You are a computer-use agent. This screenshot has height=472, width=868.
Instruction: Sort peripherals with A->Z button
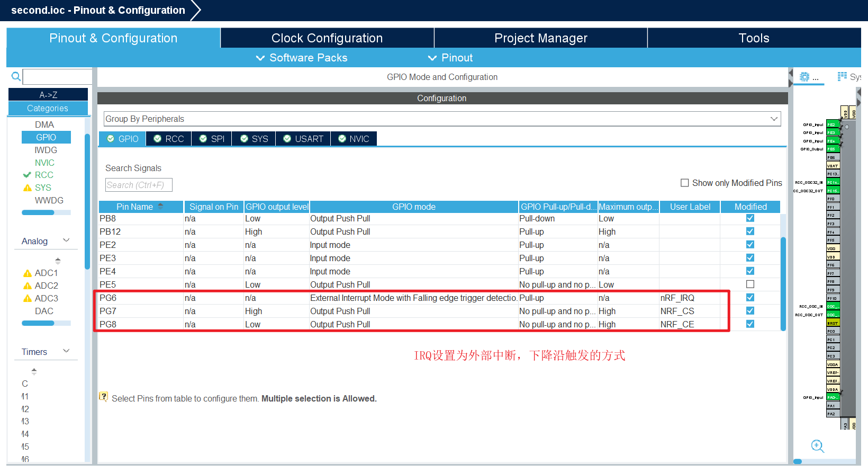click(48, 94)
